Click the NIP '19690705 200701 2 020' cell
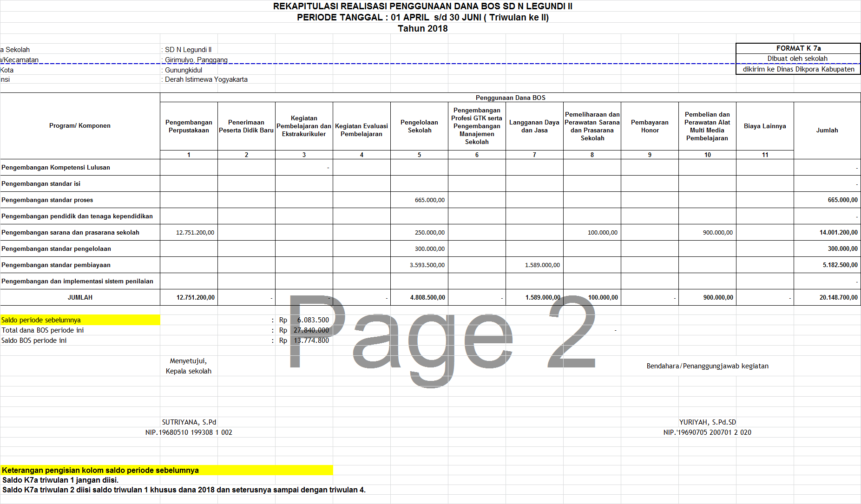Image resolution: width=861 pixels, height=504 pixels. (x=707, y=432)
